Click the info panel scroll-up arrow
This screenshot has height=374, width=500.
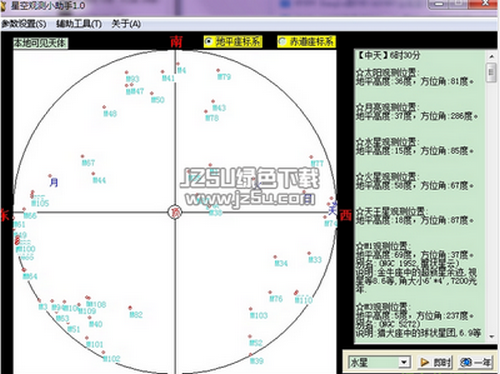(491, 56)
